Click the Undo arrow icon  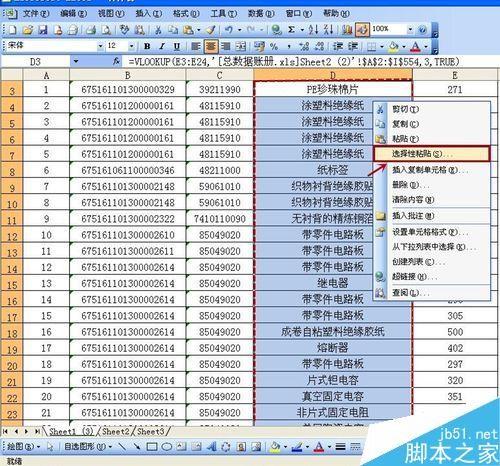click(x=229, y=30)
